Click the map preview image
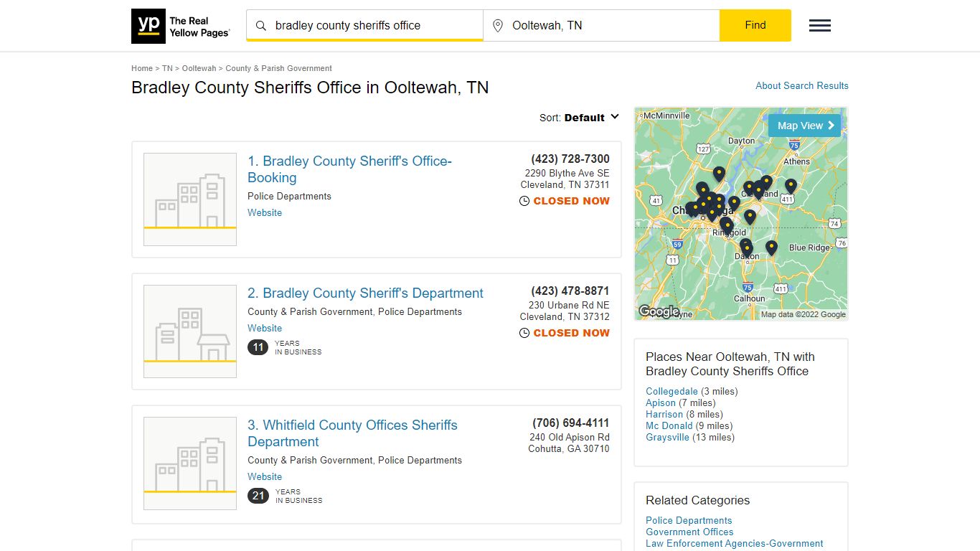The height and width of the screenshot is (551, 980). (741, 214)
